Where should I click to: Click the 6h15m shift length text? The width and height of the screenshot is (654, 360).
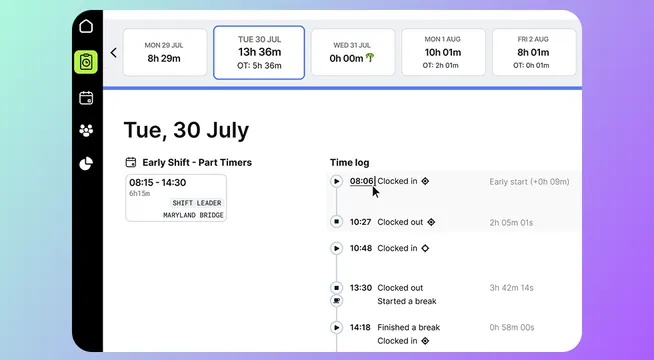pyautogui.click(x=139, y=194)
